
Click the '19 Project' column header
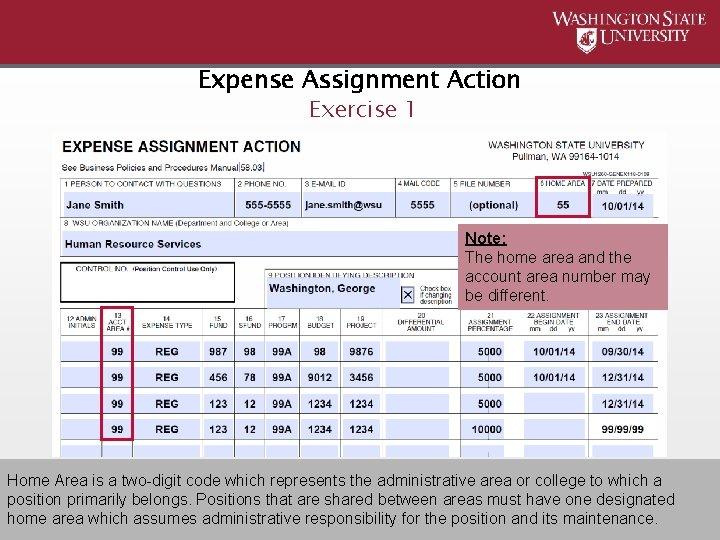coord(361,322)
